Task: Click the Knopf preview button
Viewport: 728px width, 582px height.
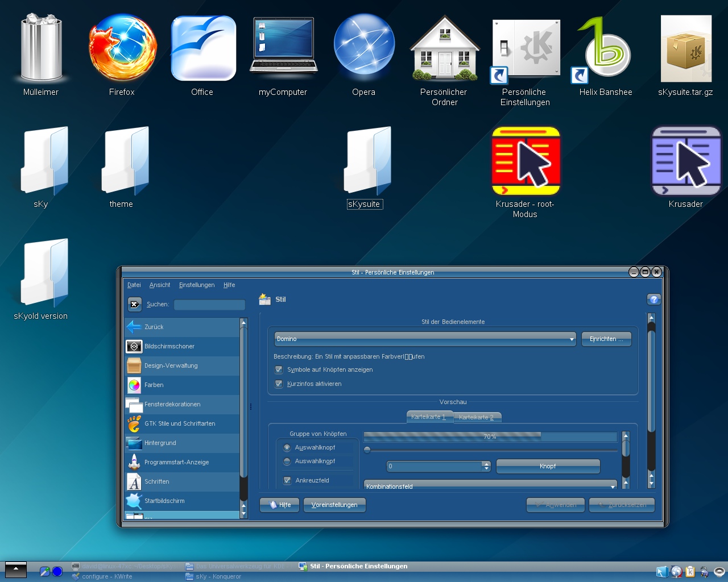Action: click(x=548, y=466)
